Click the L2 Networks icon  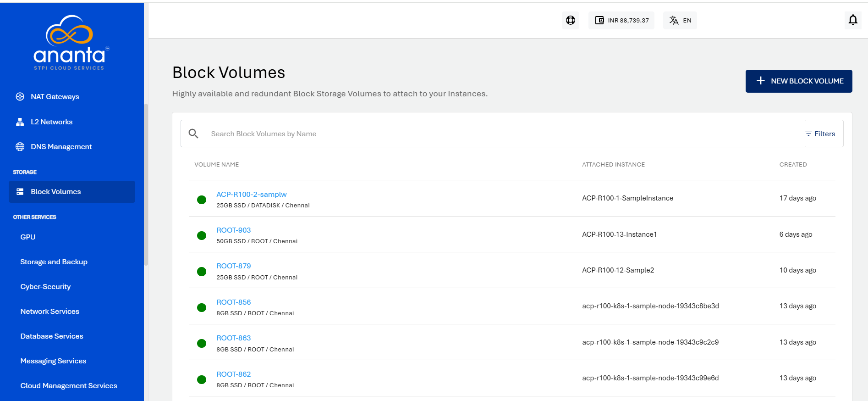(20, 122)
